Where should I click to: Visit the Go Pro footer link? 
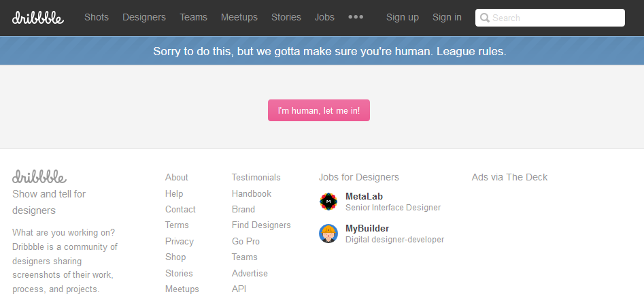click(x=245, y=241)
